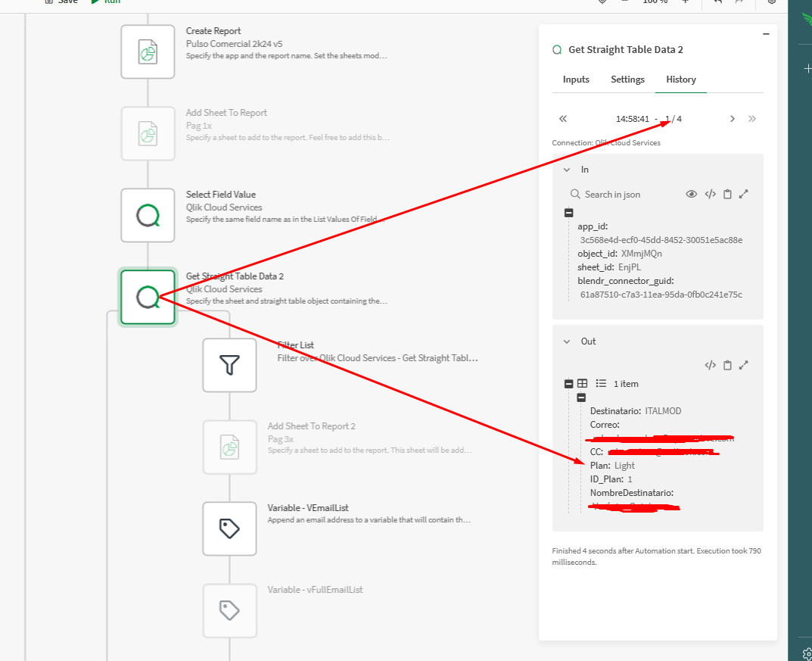Click the Select Field Value title

pos(221,195)
